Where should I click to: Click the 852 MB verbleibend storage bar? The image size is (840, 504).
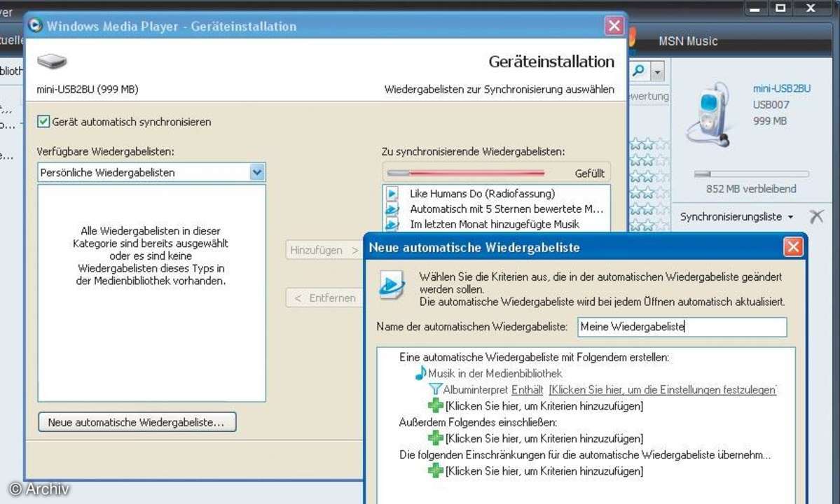751,174
